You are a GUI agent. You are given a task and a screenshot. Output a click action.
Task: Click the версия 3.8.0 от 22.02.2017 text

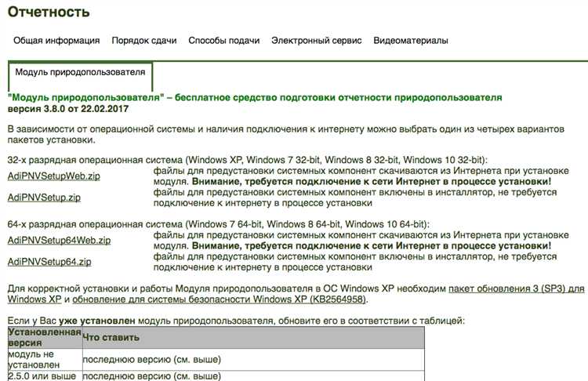coord(68,109)
